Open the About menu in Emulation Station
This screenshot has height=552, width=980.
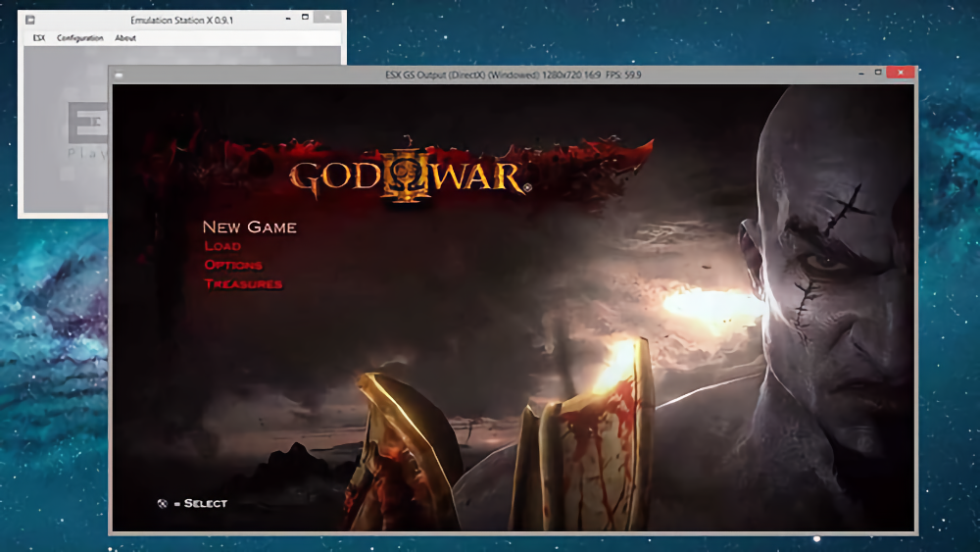pyautogui.click(x=125, y=38)
